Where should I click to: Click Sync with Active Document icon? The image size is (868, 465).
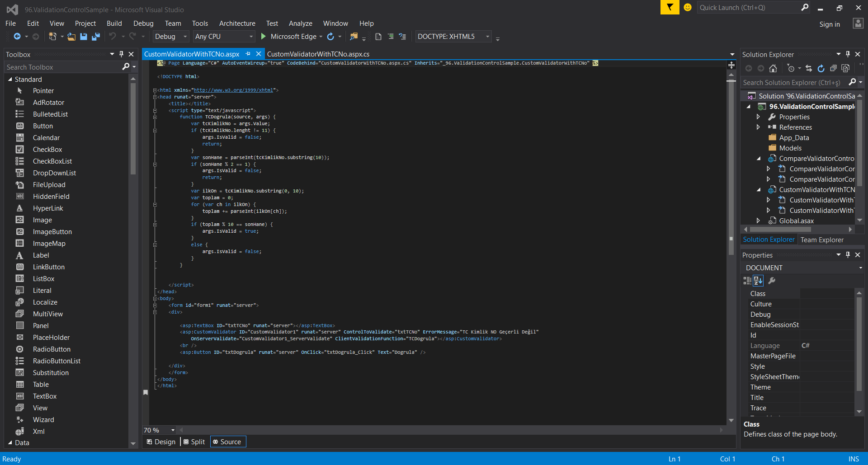click(x=809, y=68)
